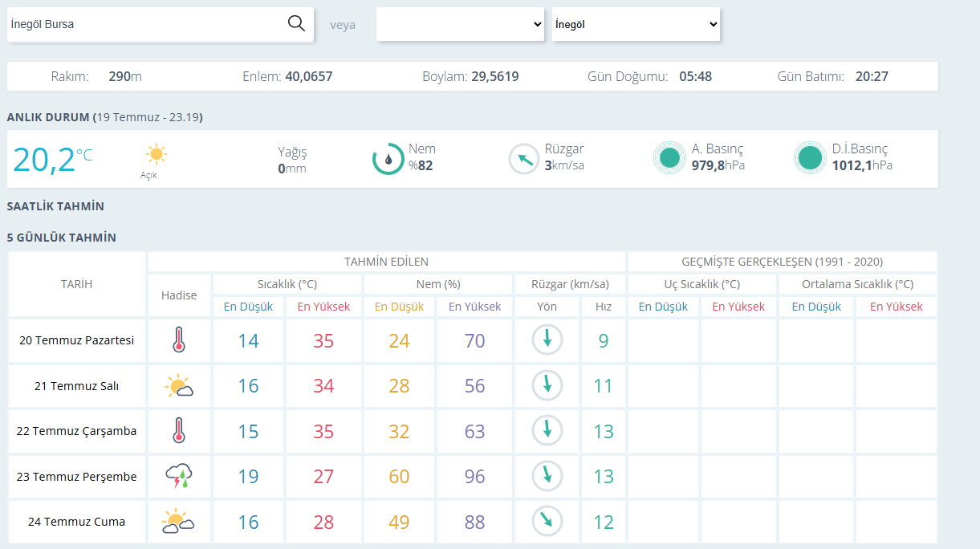Click the wind direction icon for 21 Temmuz Salı
The width and height of the screenshot is (980, 549).
(x=547, y=386)
